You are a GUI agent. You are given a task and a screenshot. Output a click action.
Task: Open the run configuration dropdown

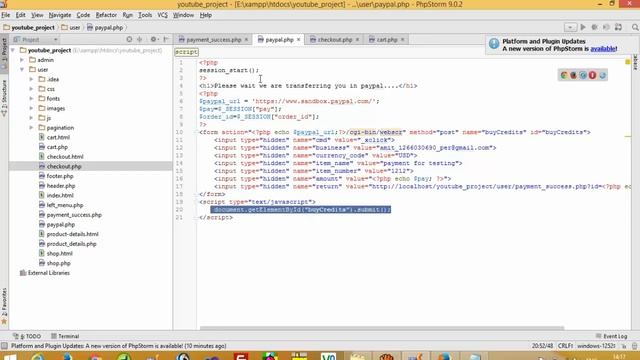[570, 27]
